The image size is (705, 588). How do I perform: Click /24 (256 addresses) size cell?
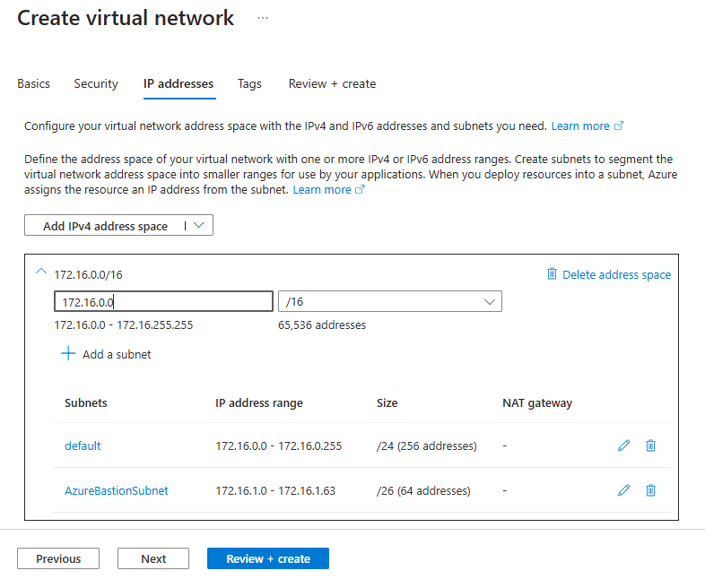pos(427,445)
